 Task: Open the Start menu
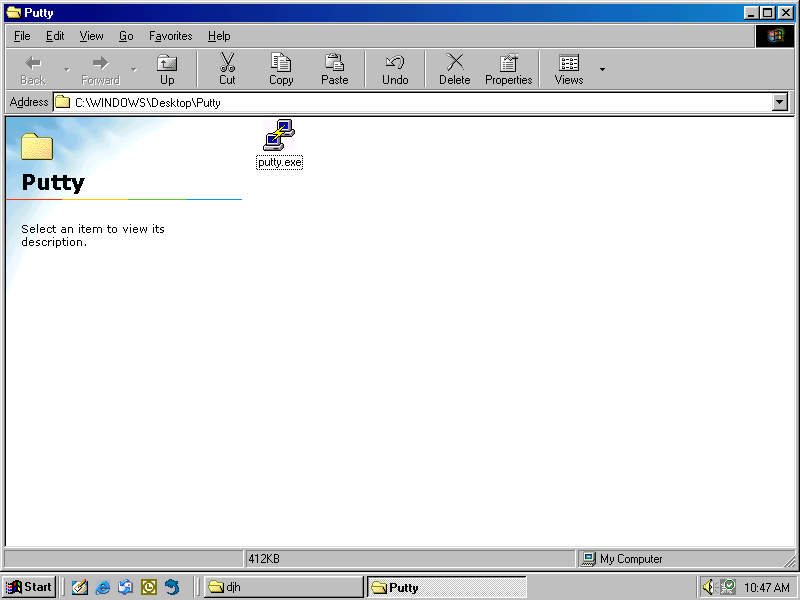29,587
